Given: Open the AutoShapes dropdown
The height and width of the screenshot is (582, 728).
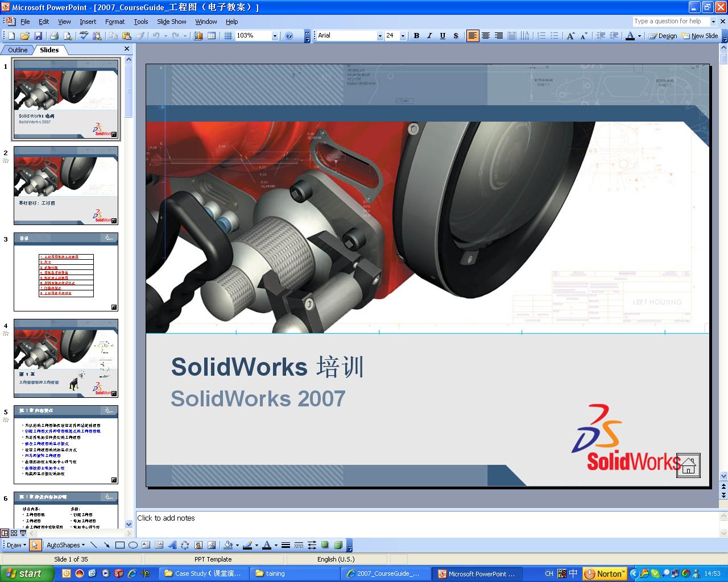Looking at the screenshot, I should point(65,545).
